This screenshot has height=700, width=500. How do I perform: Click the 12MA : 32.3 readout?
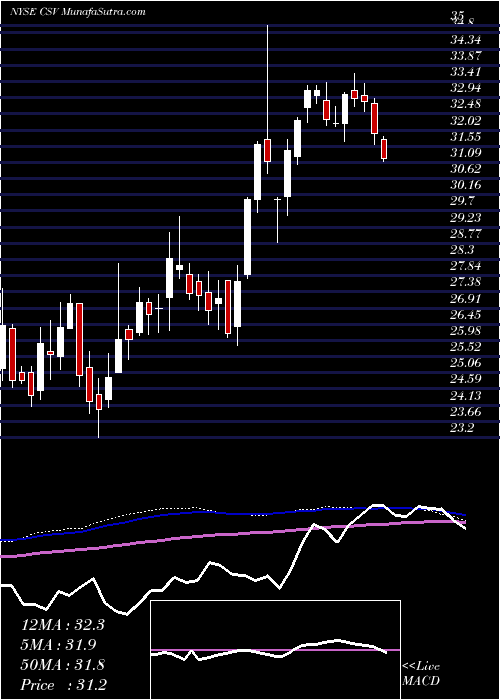pyautogui.click(x=62, y=625)
